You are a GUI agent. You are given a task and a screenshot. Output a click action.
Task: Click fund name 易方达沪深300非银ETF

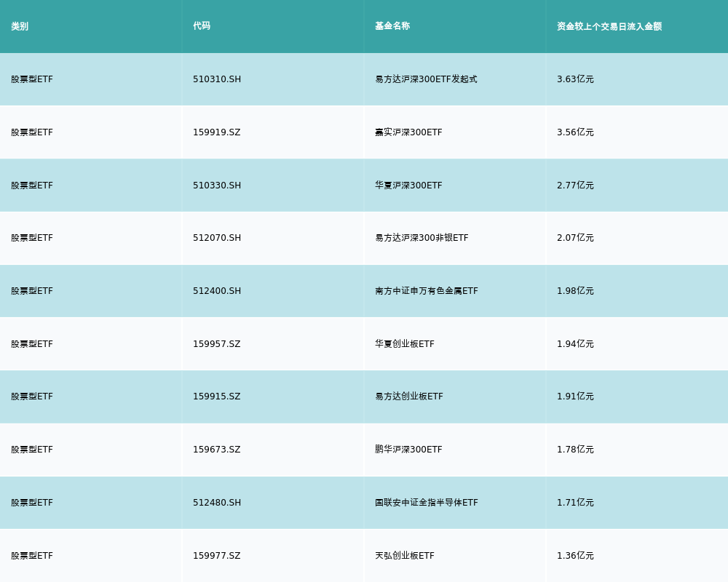point(422,238)
